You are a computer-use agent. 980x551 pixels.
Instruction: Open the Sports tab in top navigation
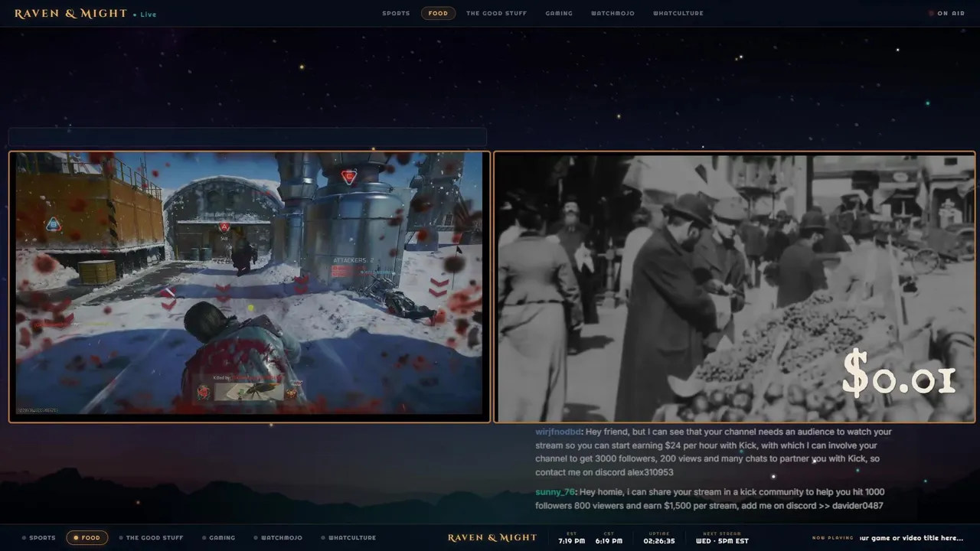click(396, 13)
